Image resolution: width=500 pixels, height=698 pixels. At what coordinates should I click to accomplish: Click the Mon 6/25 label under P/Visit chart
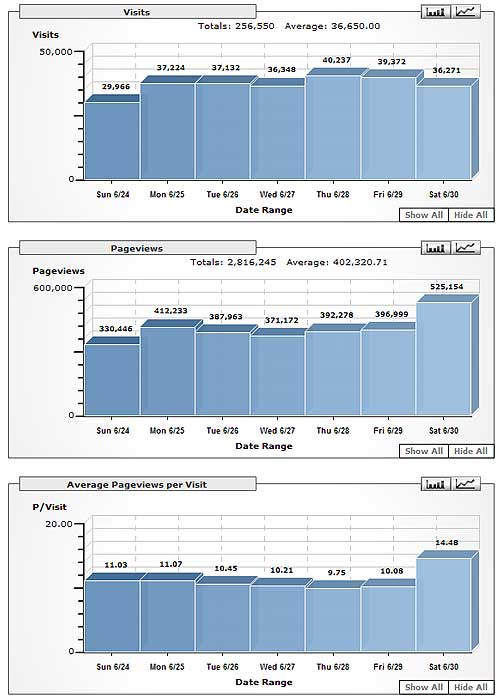(167, 666)
